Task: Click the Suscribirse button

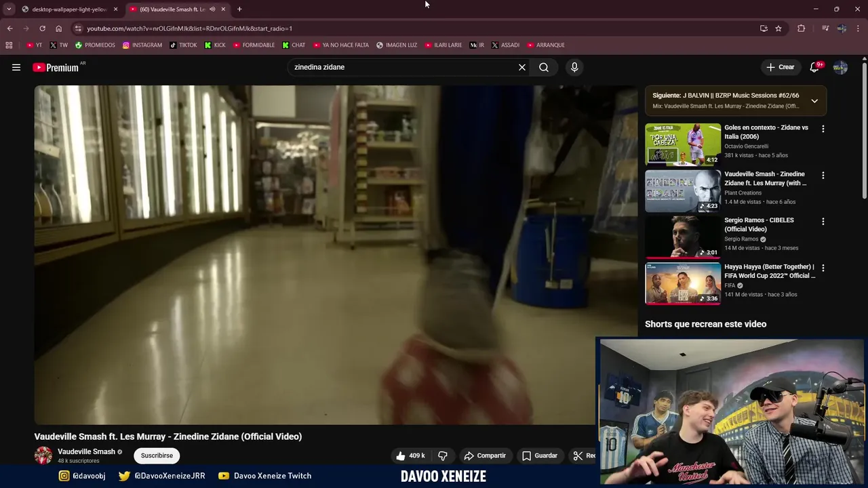Action: [x=157, y=455]
